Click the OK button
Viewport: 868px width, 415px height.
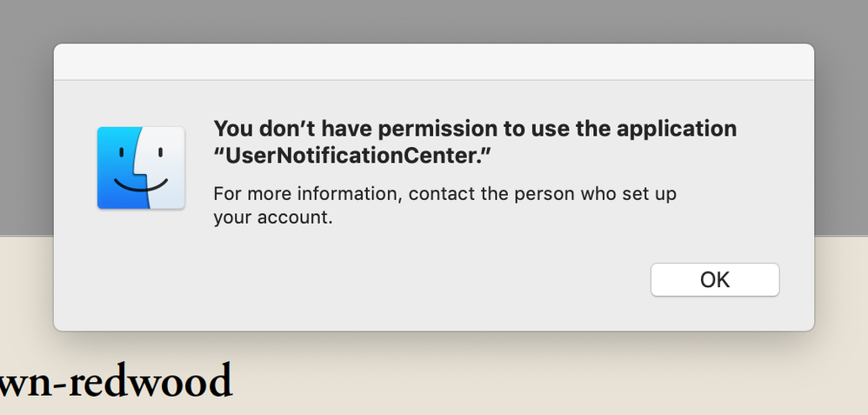point(715,280)
